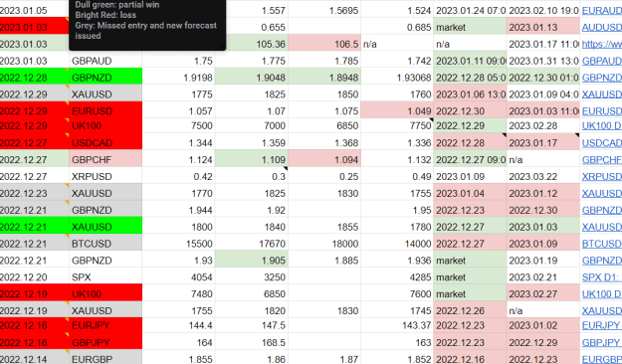The height and width of the screenshot is (364, 622).
Task: Click the pink date cell 2023.01.13
Action: (x=543, y=26)
